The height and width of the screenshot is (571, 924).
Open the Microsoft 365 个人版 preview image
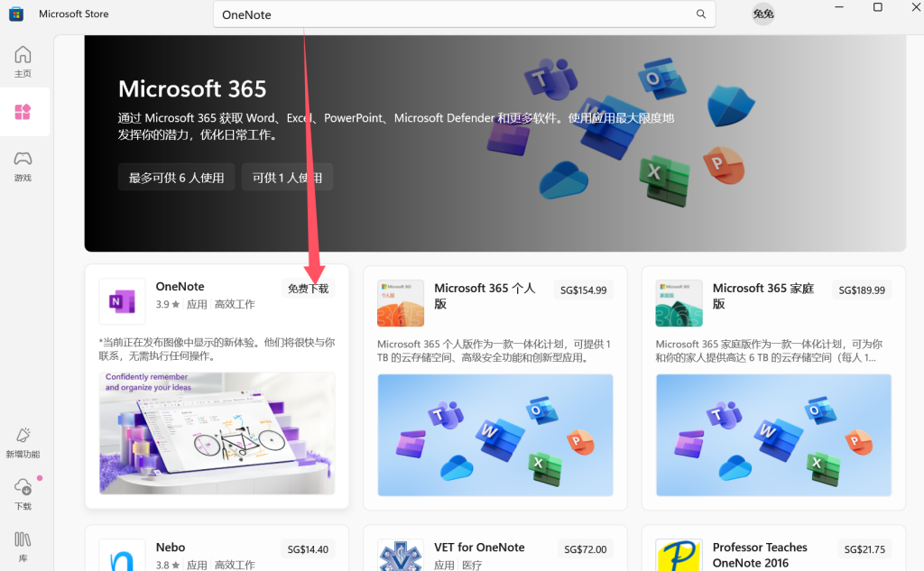tap(495, 435)
